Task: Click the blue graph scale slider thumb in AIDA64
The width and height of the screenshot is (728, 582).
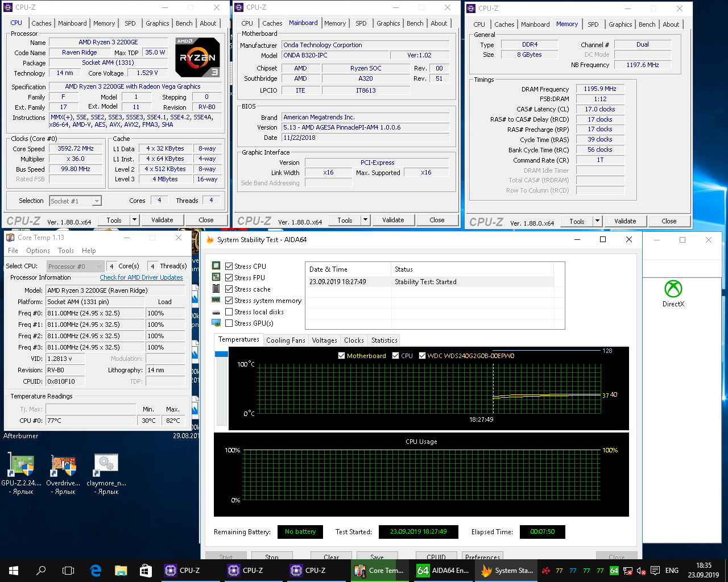Action: [x=221, y=354]
